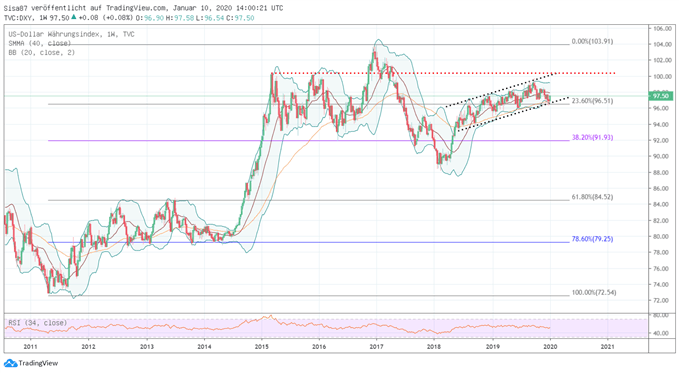Viewport: 679px width, 373px height.
Task: Click the 2011 label on the time axis
Action: tap(30, 347)
